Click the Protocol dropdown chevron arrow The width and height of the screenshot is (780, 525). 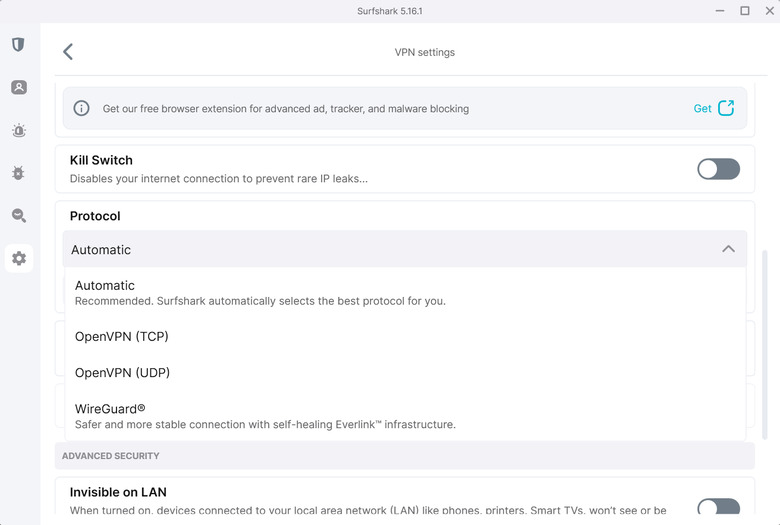[728, 249]
